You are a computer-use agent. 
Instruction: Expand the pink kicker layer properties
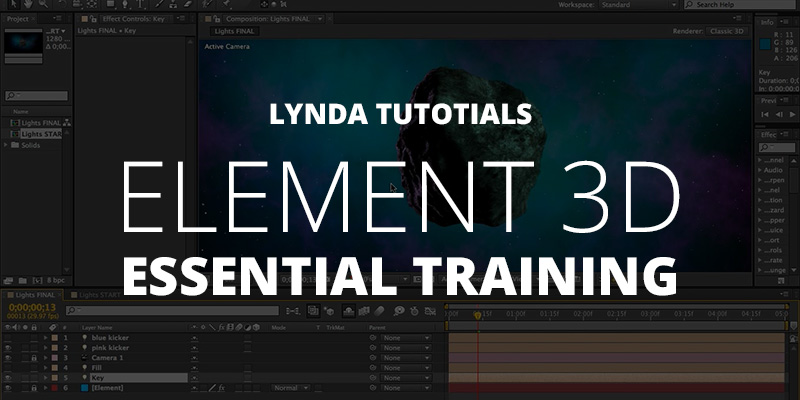(x=45, y=348)
